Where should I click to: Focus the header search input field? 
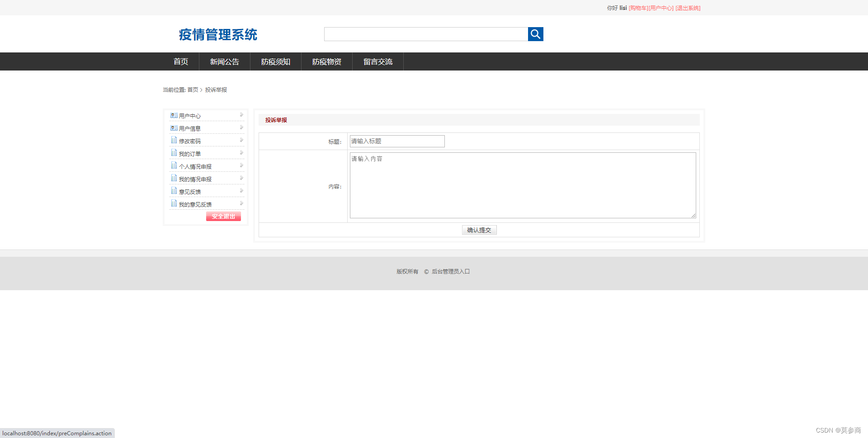(x=426, y=34)
